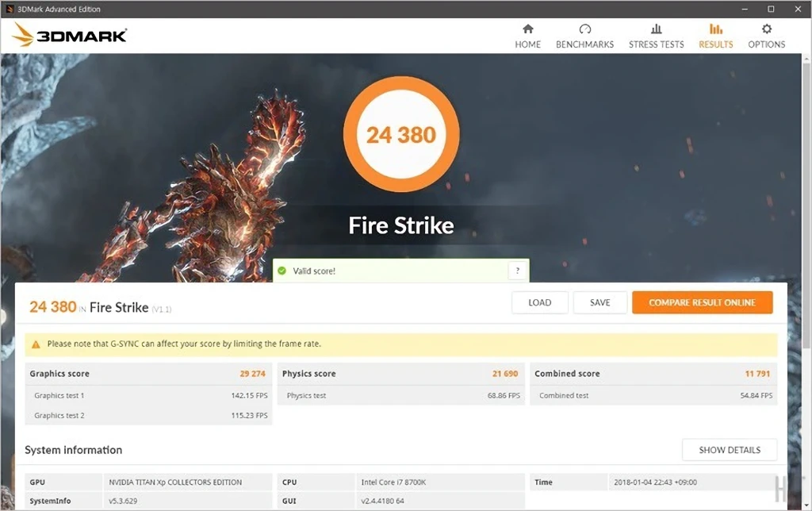The height and width of the screenshot is (511, 812).
Task: Click the 29 274 graphics score value
Action: (x=253, y=374)
